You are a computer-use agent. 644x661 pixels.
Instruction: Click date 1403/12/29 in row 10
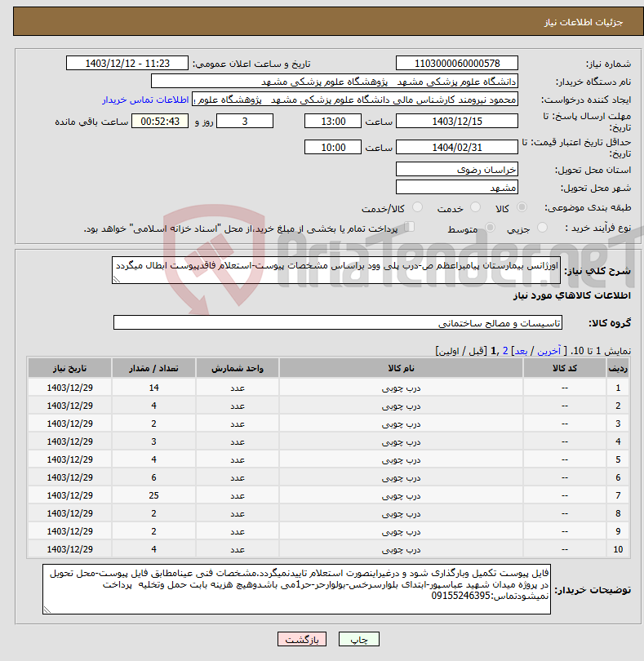click(69, 550)
